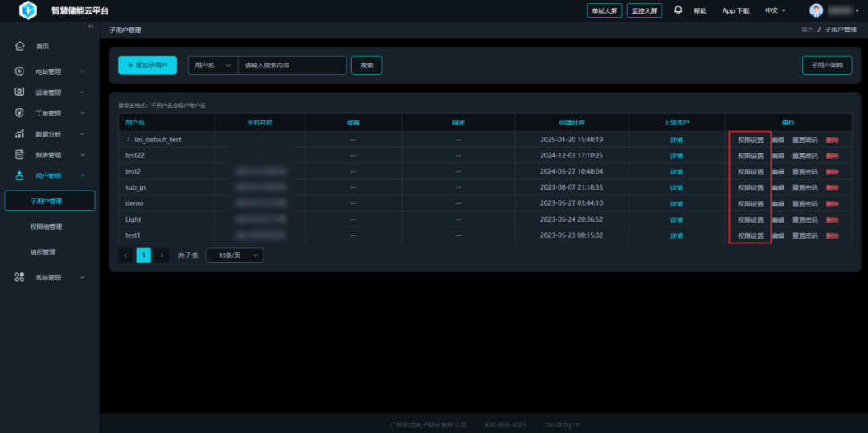
Task: Open 详情 for test22 row
Action: [x=677, y=156]
